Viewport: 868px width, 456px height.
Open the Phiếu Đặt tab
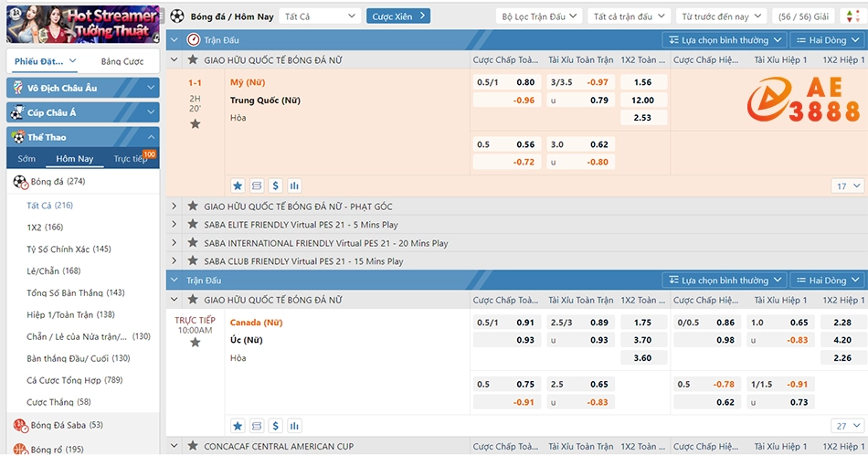[x=45, y=61]
